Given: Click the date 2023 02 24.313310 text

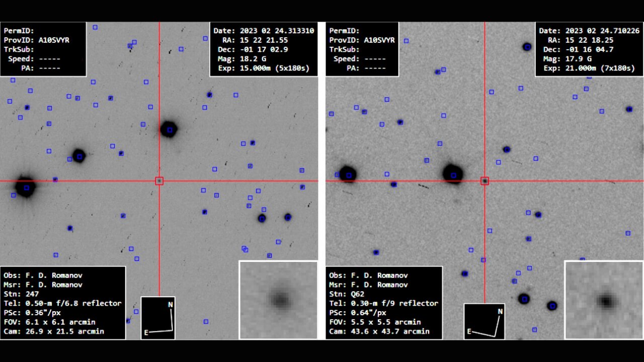Looking at the screenshot, I should point(277,31).
